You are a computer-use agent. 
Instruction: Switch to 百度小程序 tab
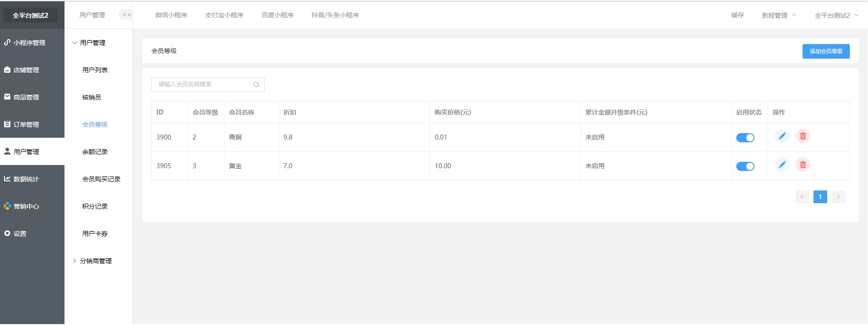coord(278,15)
